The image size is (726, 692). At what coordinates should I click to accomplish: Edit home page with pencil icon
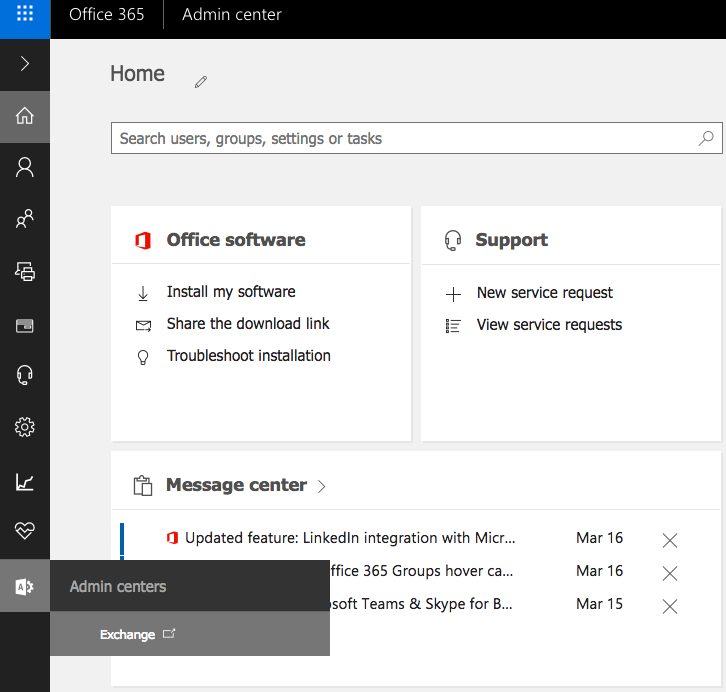tap(200, 82)
